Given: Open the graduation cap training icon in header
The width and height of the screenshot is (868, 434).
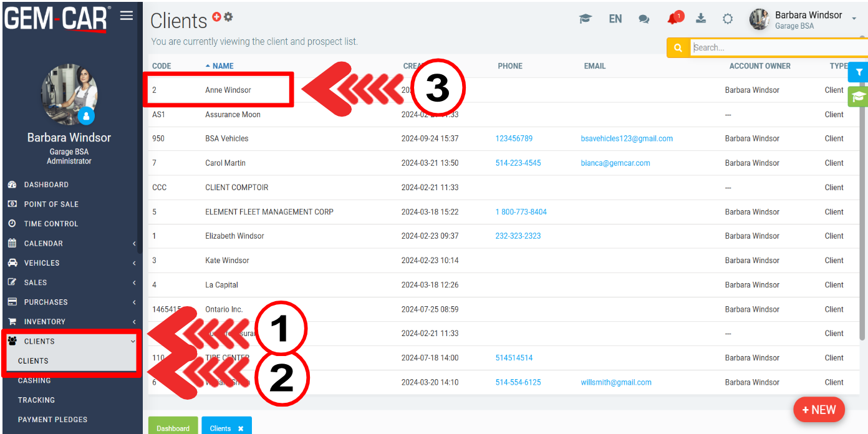Looking at the screenshot, I should [x=585, y=19].
